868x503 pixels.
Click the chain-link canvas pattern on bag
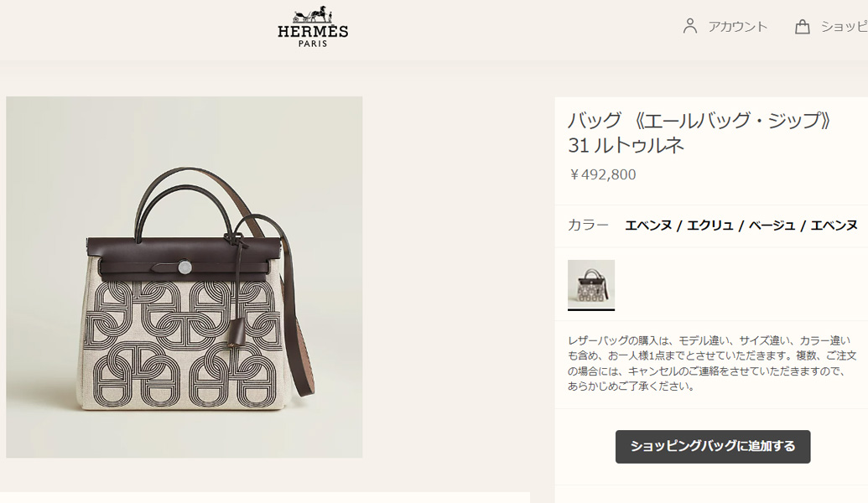pyautogui.click(x=176, y=344)
